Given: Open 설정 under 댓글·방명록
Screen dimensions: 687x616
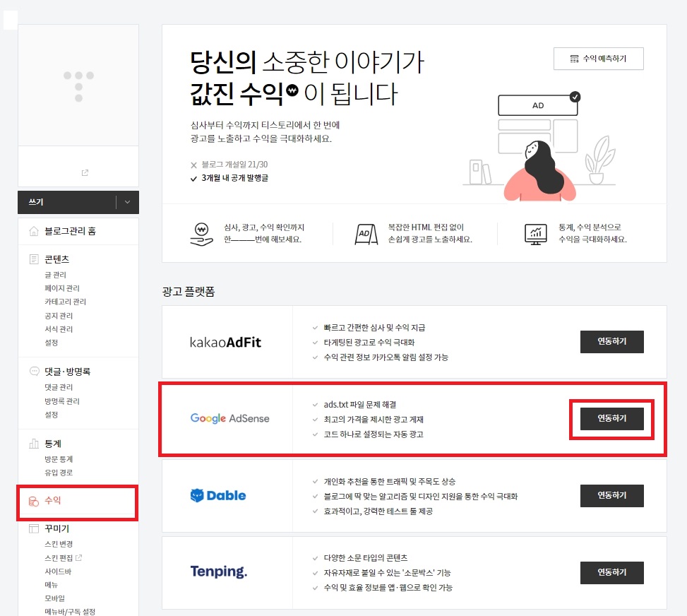Looking at the screenshot, I should tap(52, 415).
